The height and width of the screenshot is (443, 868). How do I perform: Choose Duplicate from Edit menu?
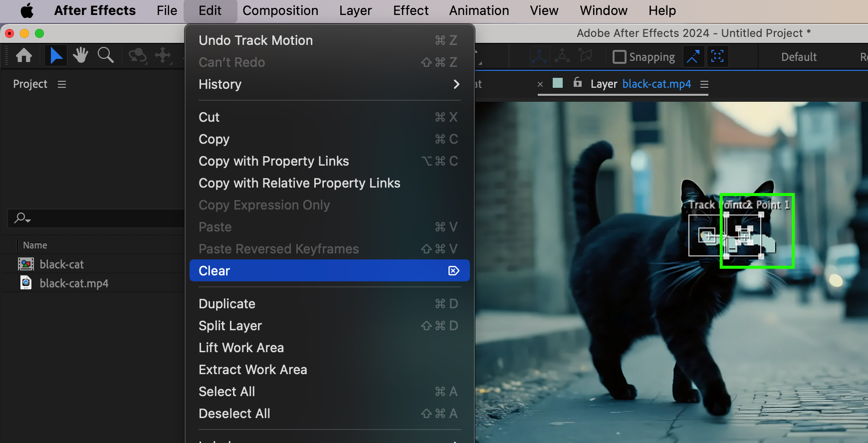click(x=330, y=304)
